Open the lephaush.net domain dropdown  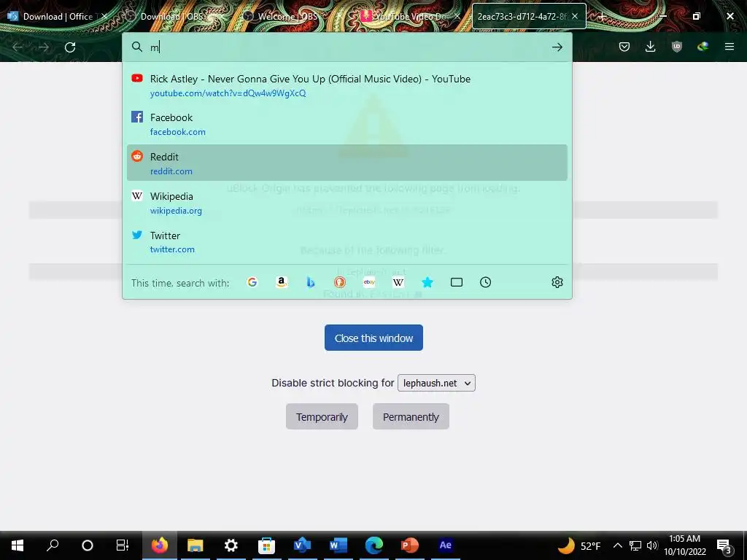pyautogui.click(x=436, y=383)
